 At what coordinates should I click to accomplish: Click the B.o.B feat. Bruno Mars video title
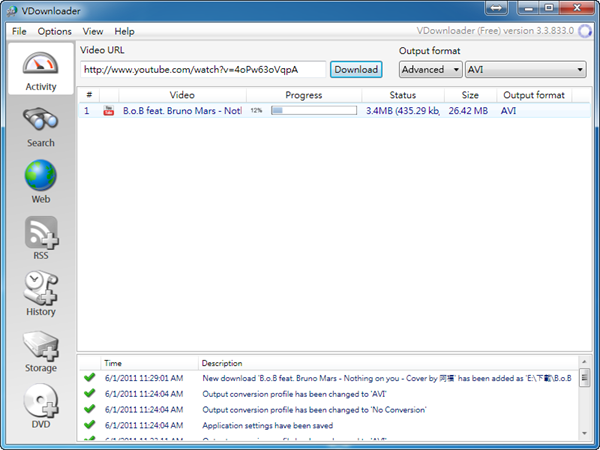pyautogui.click(x=182, y=111)
